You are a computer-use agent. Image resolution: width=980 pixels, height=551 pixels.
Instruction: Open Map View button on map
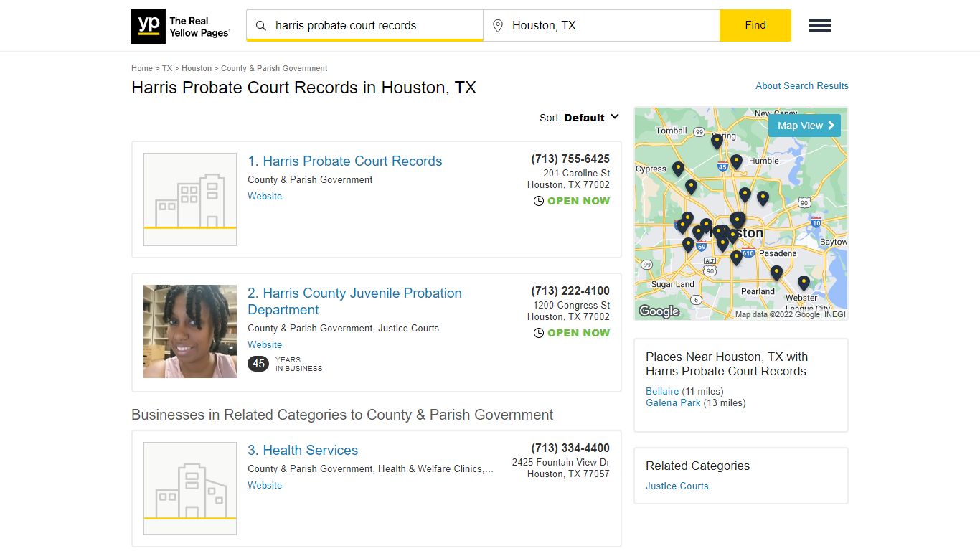804,126
